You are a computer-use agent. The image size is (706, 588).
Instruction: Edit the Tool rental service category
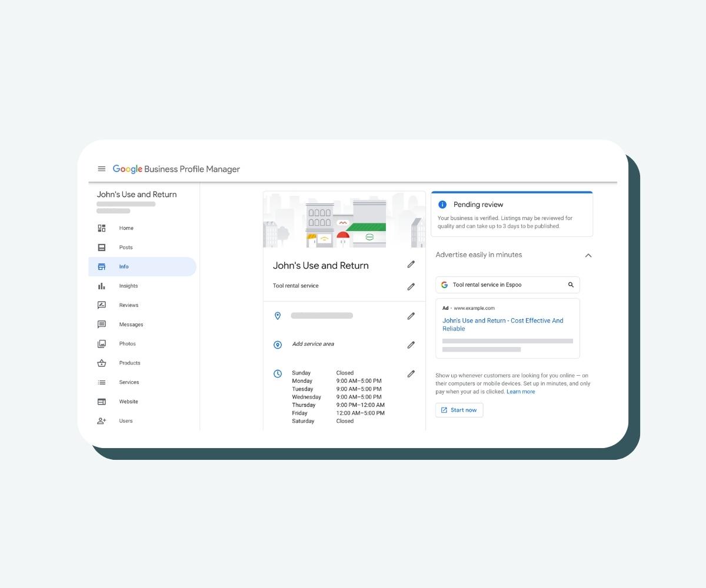411,286
